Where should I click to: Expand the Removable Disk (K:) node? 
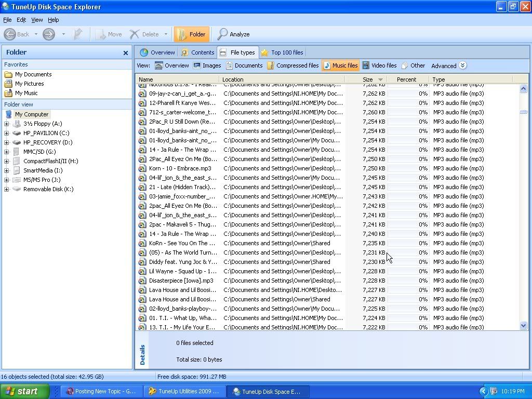tap(6, 189)
